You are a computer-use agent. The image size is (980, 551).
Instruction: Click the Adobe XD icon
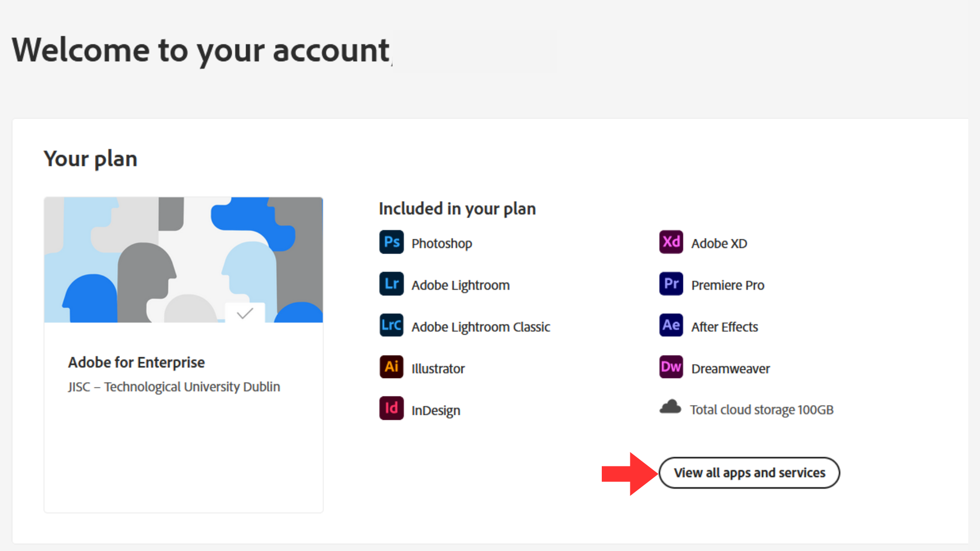pos(671,242)
